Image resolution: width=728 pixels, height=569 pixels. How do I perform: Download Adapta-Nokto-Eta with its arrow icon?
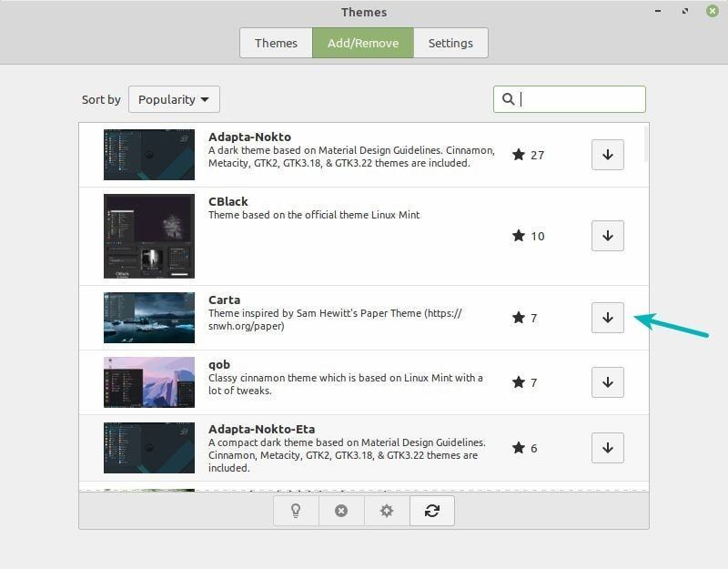pyautogui.click(x=607, y=447)
